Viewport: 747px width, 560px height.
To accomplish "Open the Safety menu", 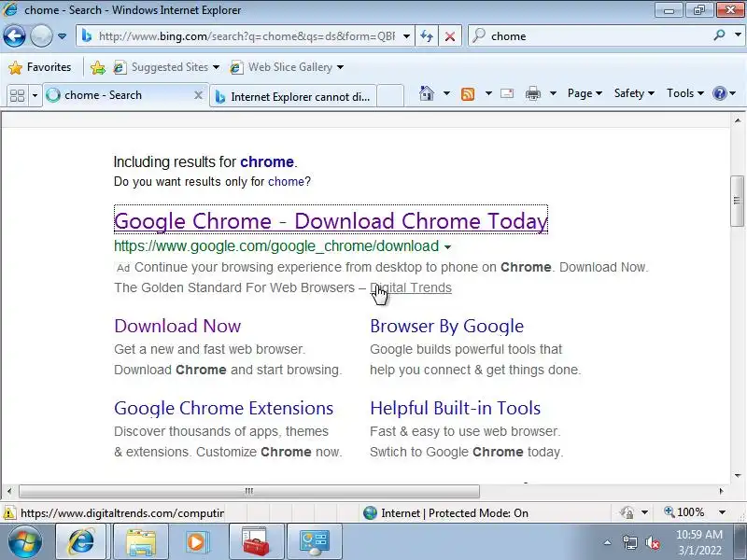I will [634, 93].
